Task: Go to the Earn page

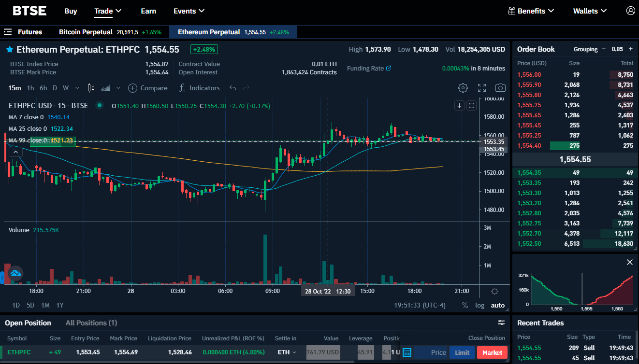Action: (x=148, y=11)
